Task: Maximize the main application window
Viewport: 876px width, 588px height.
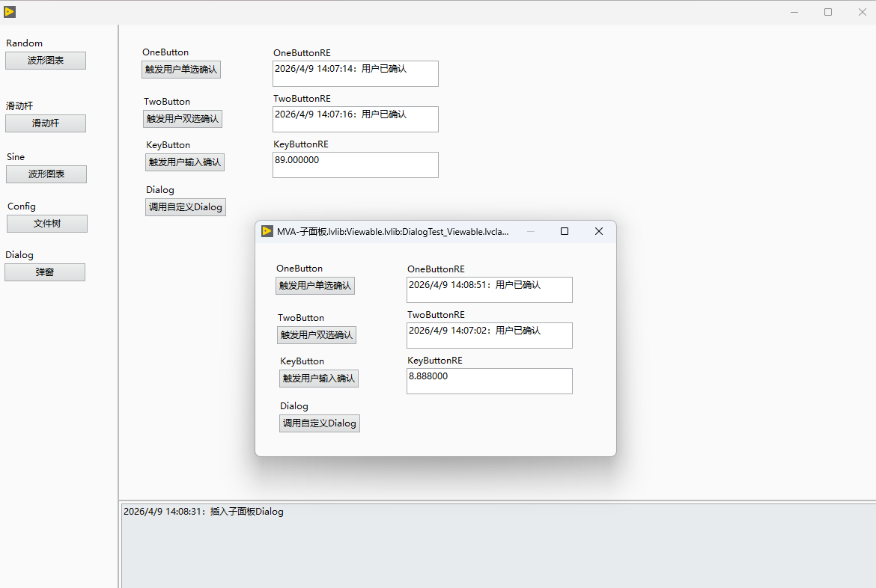Action: (x=828, y=12)
